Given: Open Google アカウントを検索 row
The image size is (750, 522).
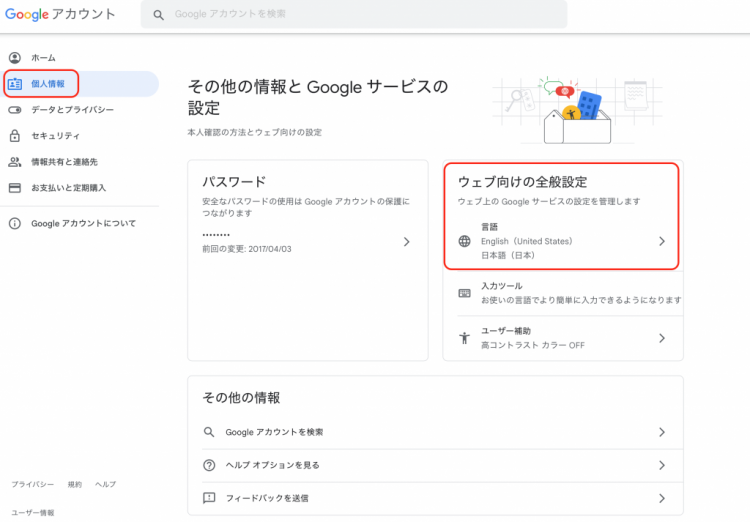Looking at the screenshot, I should [442, 432].
